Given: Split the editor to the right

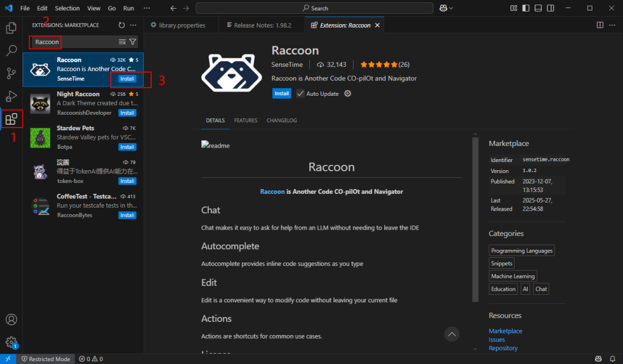Looking at the screenshot, I should (600, 25).
